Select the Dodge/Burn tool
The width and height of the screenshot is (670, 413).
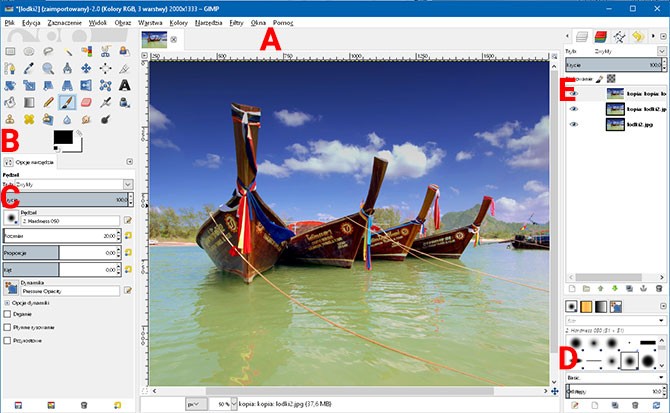point(106,119)
